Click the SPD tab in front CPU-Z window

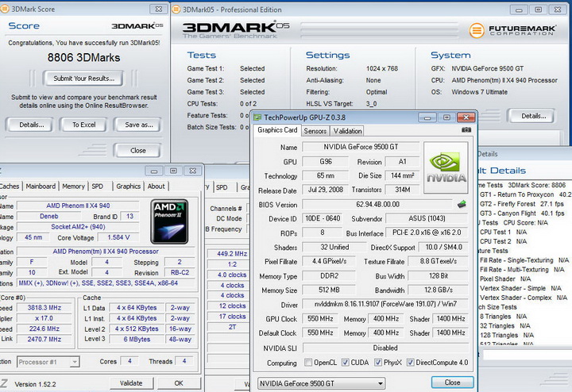tap(98, 186)
